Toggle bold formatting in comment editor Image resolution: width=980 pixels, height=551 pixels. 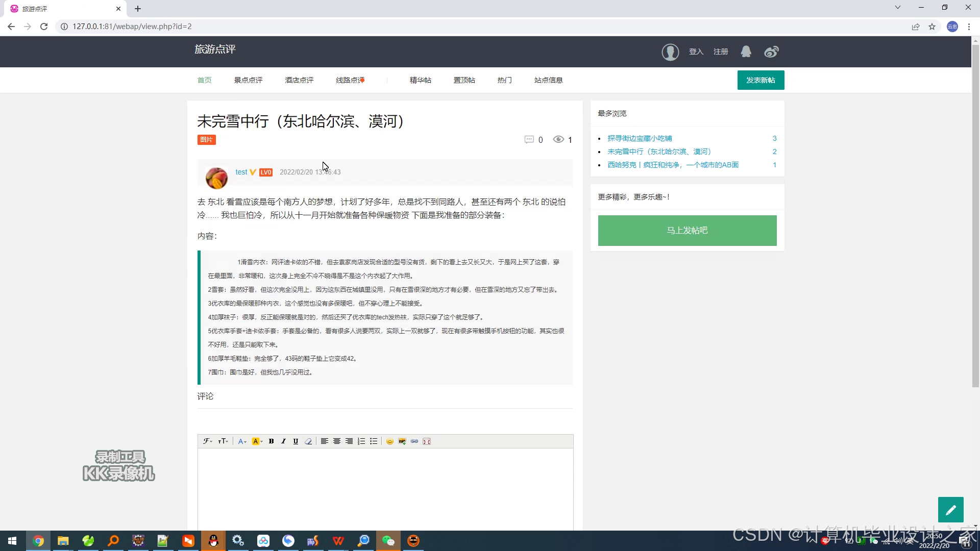272,441
